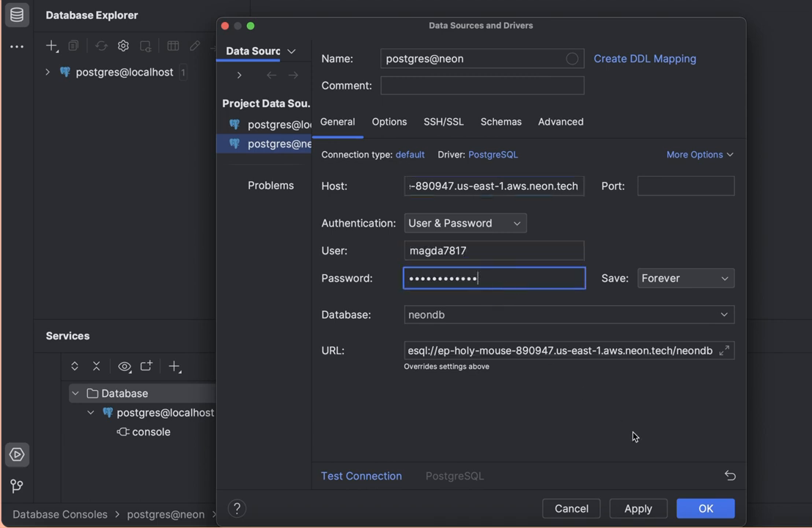Click the Apply button

coord(638,508)
